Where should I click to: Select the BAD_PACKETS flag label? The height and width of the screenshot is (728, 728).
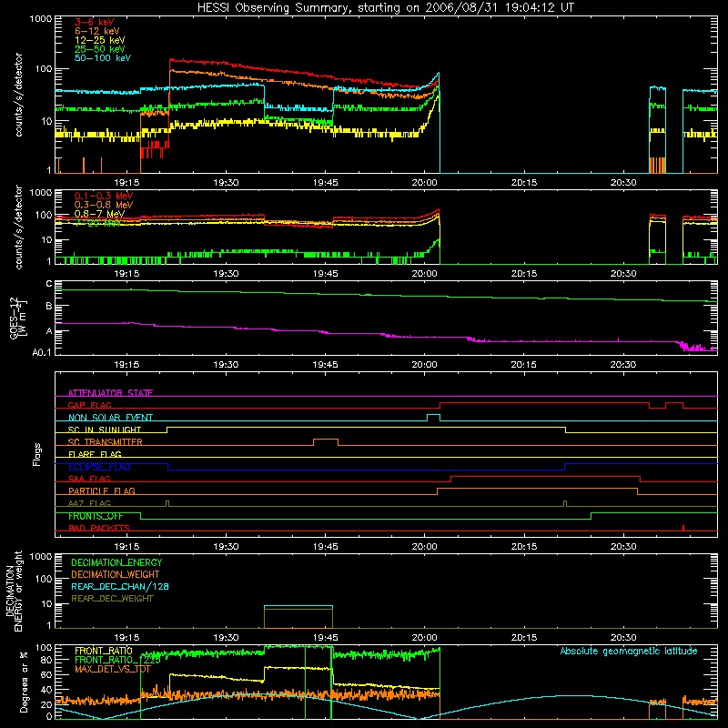pyautogui.click(x=99, y=528)
